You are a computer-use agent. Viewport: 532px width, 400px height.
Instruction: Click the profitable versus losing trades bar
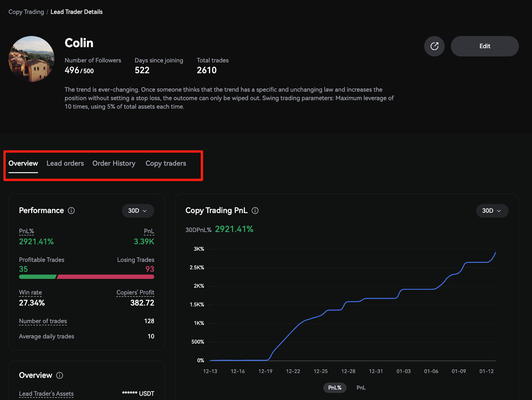86,277
